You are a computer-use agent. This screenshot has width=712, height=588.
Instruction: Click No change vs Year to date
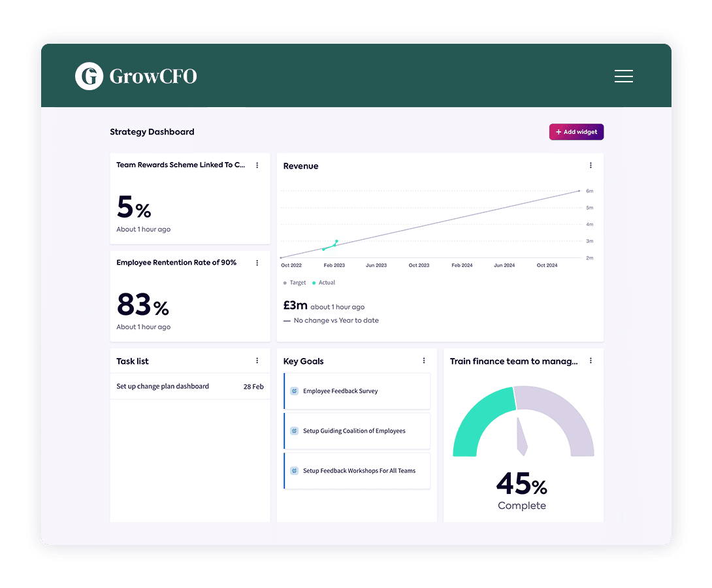point(336,321)
